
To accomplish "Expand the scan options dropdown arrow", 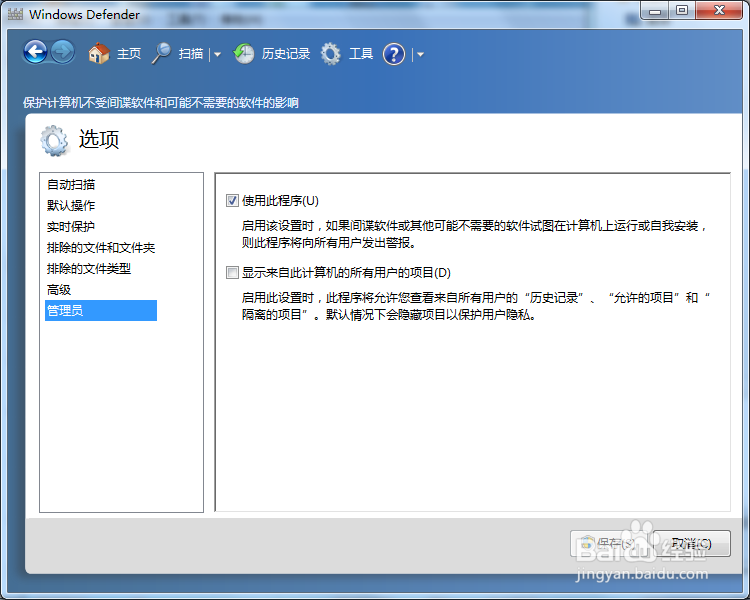I will pos(218,55).
